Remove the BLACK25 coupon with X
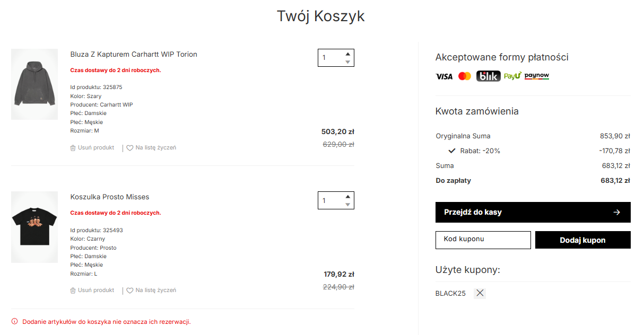Viewport: 644px width, 335px height. click(480, 293)
